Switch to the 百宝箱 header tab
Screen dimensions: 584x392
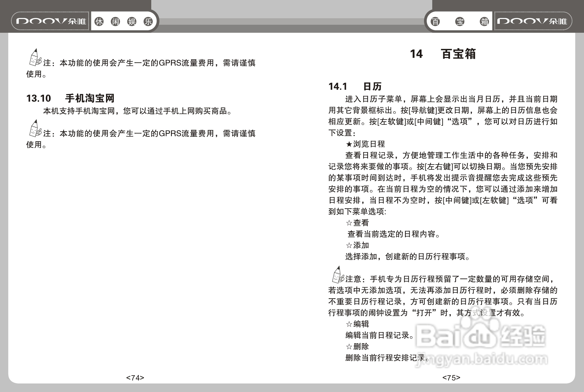pyautogui.click(x=459, y=21)
